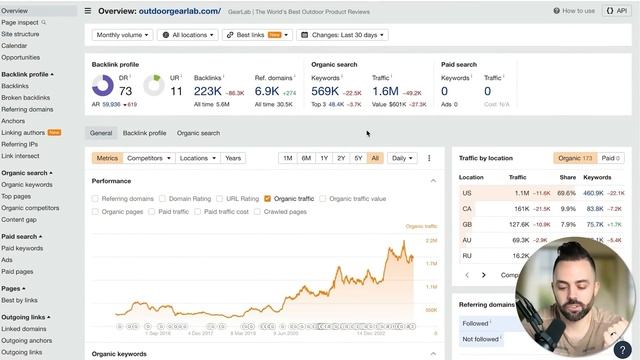This screenshot has height=360, width=640.
Task: Uncheck the Organic traffic checkbox
Action: pos(267,199)
